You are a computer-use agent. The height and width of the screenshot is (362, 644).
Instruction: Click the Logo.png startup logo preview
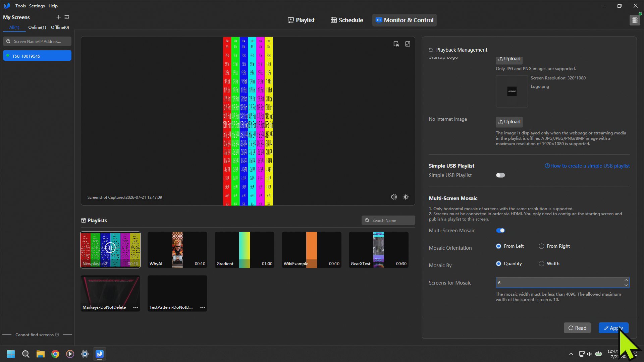[512, 91]
